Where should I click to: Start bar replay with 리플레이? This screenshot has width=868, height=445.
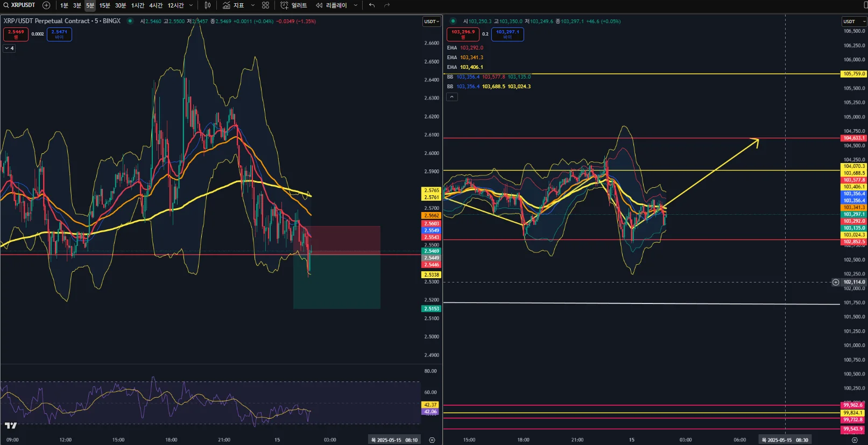(331, 5)
